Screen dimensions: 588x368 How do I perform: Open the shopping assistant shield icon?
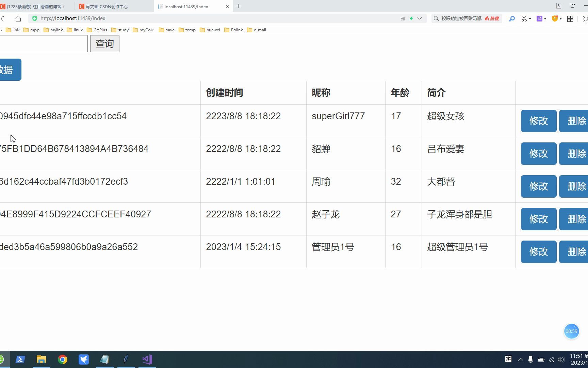[555, 19]
